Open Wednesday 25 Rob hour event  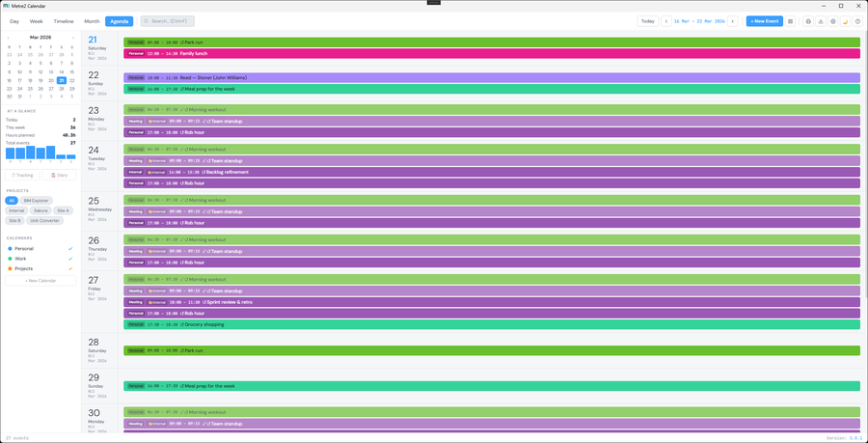[492, 223]
